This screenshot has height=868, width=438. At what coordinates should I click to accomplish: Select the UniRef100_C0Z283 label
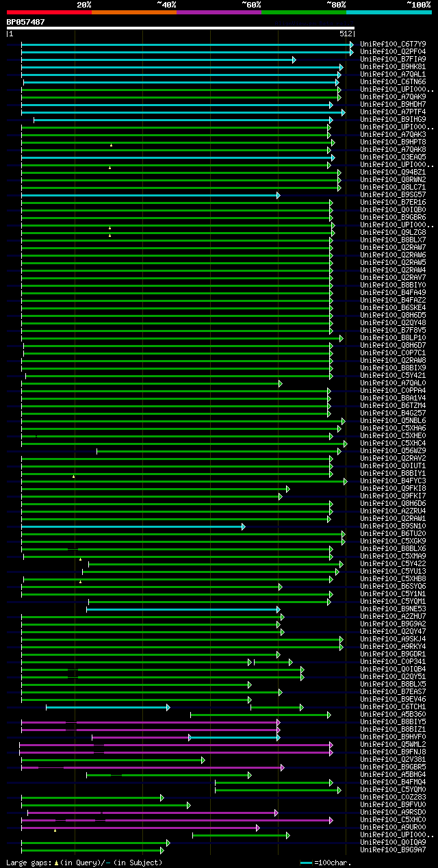[394, 797]
